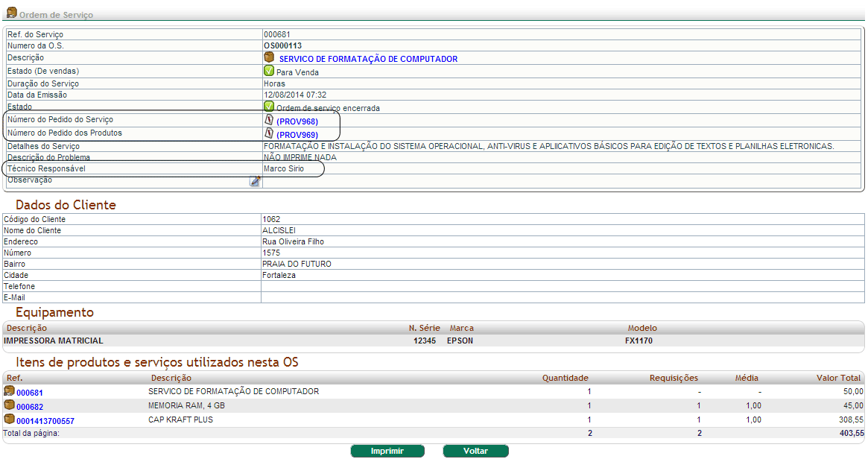Select model value FX1170
This screenshot has height=459, width=868.
[639, 341]
